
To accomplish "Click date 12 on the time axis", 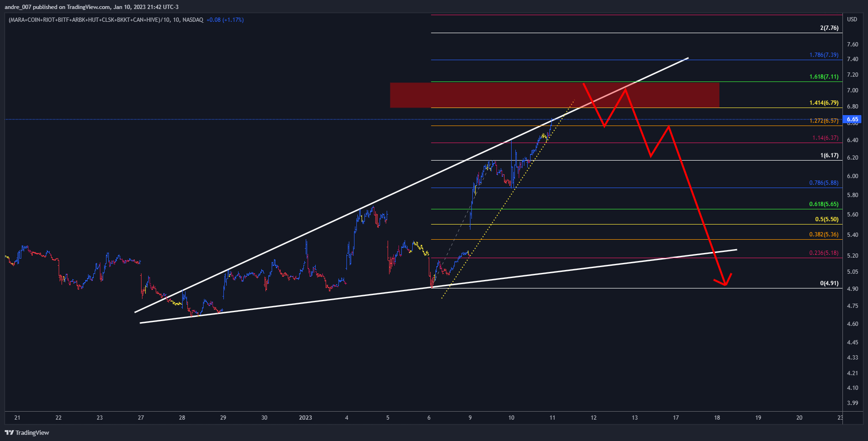I will point(593,418).
